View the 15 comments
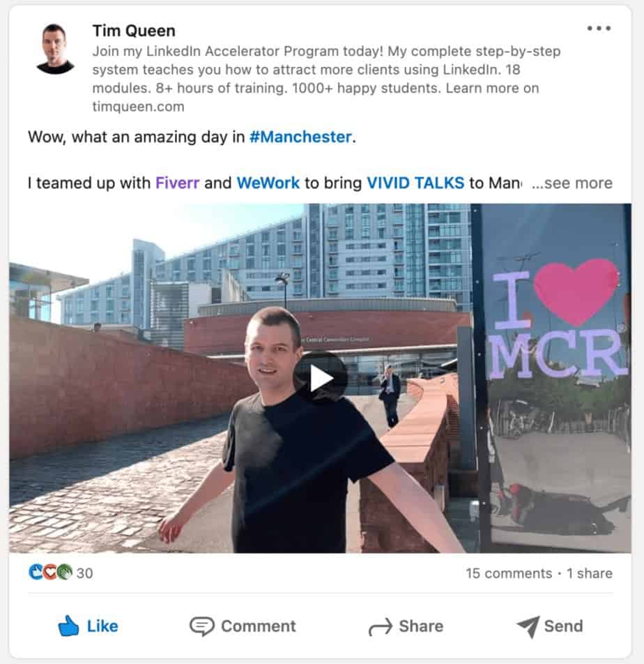Viewport: 644px width, 664px height. click(509, 573)
